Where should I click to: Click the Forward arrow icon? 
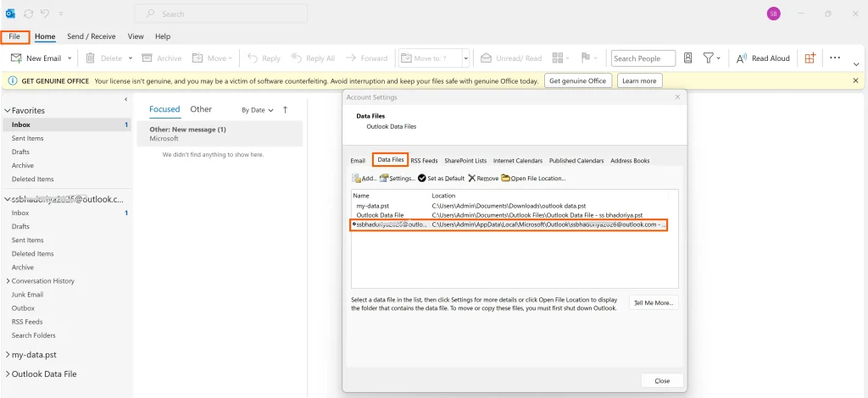350,58
